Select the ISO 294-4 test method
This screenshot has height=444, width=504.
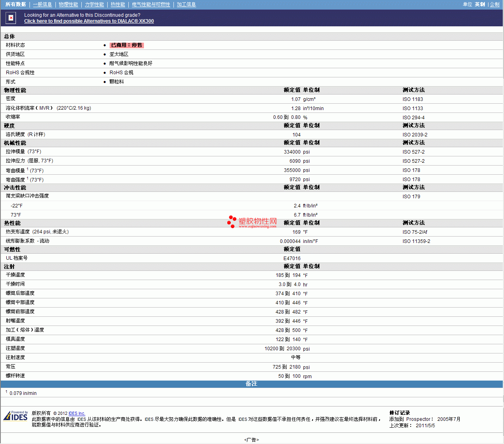pyautogui.click(x=413, y=118)
